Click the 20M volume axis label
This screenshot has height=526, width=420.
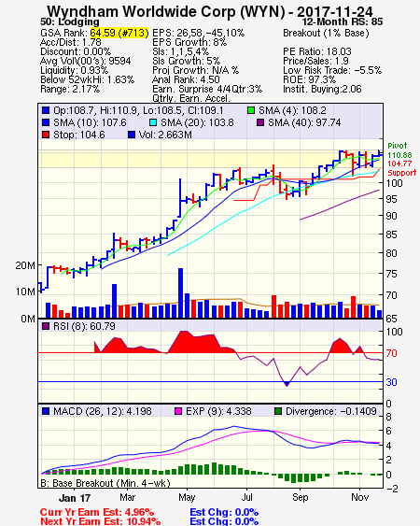click(25, 265)
